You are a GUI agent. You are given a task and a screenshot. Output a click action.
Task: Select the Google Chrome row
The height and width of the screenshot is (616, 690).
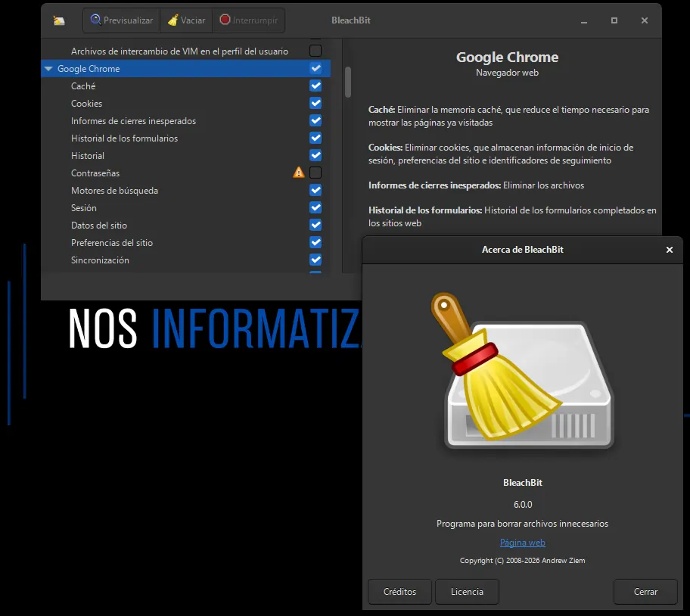tap(185, 69)
